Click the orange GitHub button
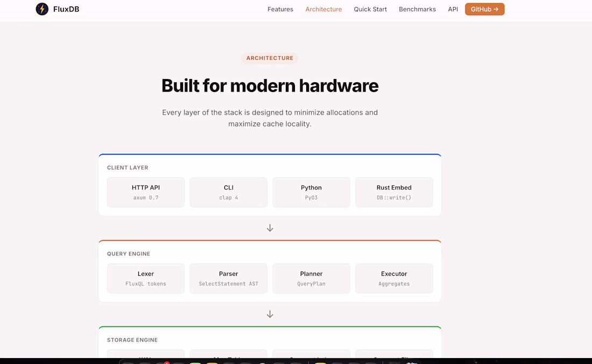Viewport: 592px width, 364px height. [484, 9]
